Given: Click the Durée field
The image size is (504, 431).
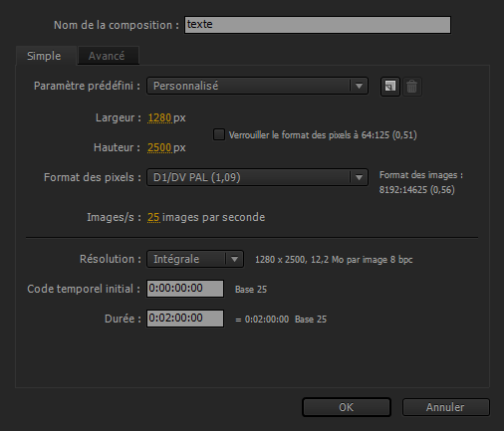Looking at the screenshot, I should click(185, 319).
